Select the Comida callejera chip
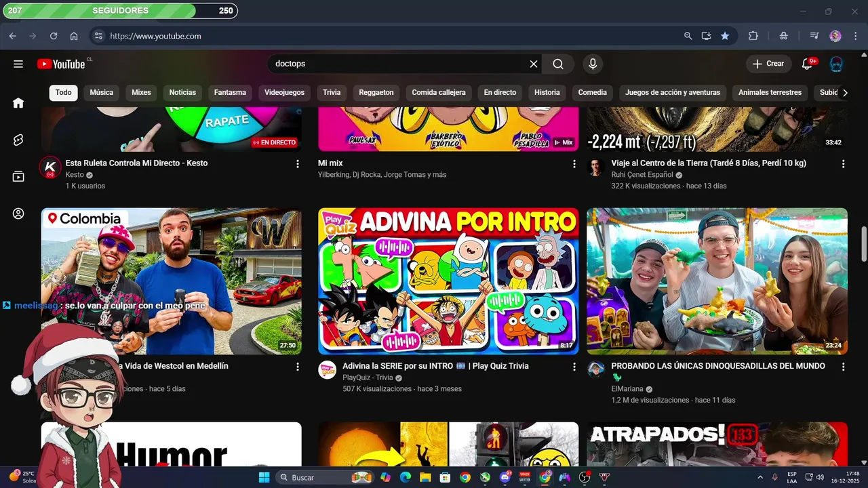The width and height of the screenshot is (868, 488). pyautogui.click(x=439, y=93)
